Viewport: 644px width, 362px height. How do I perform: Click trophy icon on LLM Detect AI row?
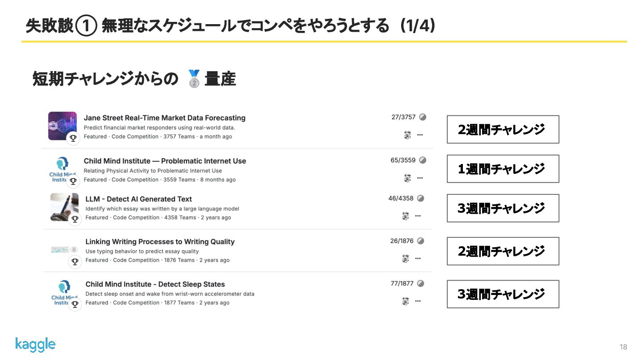(x=75, y=219)
